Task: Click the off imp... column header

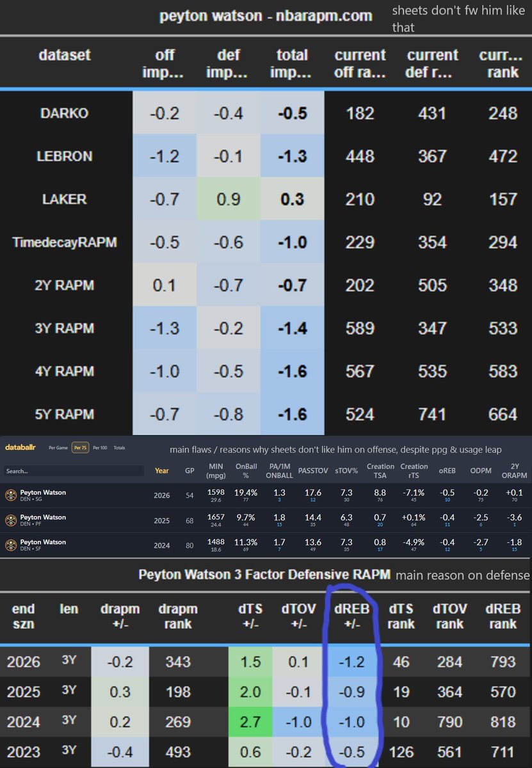Action: (165, 63)
